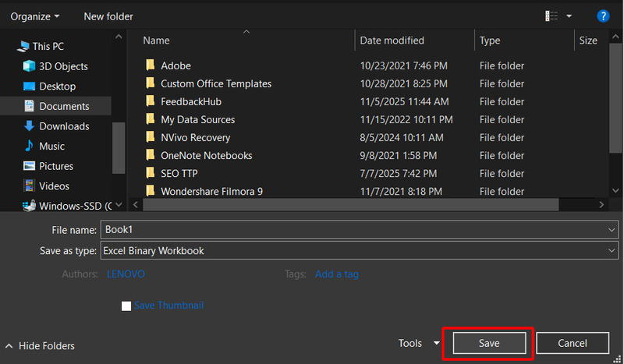Click the Save button
Image resolution: width=624 pixels, height=364 pixels.
pyautogui.click(x=488, y=343)
